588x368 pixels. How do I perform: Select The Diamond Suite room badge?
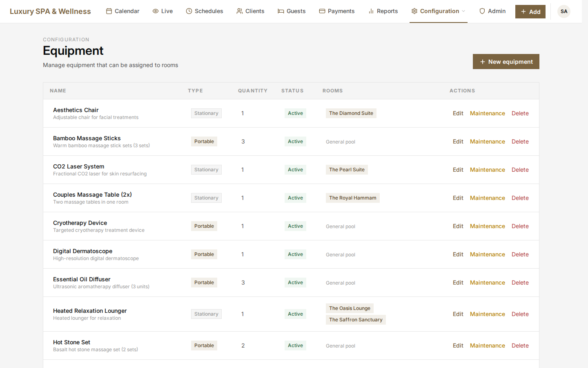351,113
